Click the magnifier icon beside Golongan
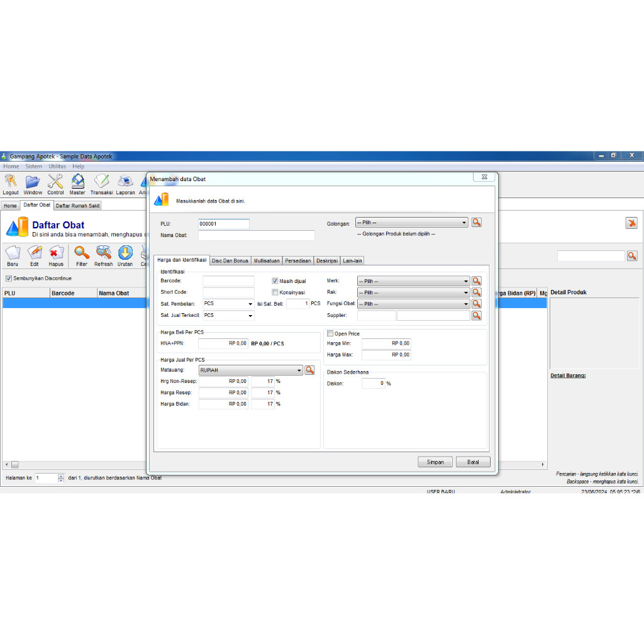 (x=476, y=221)
